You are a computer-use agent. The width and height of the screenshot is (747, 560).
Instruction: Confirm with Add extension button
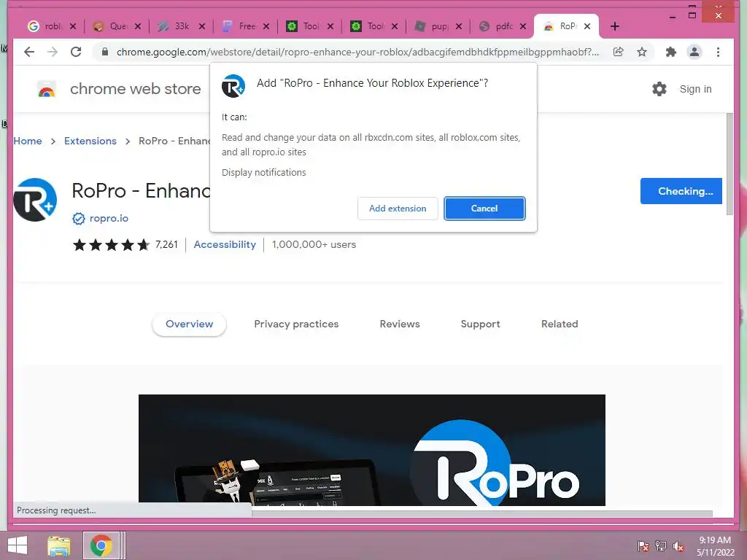398,209
